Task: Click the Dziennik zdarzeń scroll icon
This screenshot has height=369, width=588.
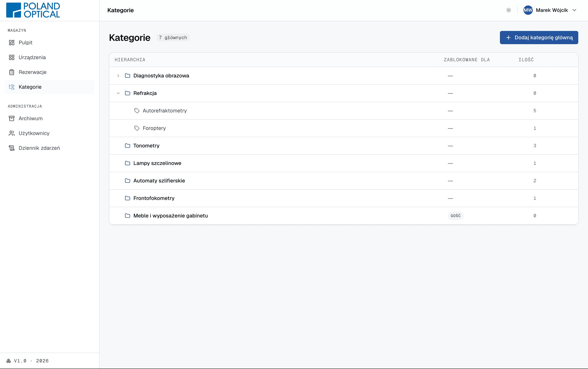Action: pos(12,148)
